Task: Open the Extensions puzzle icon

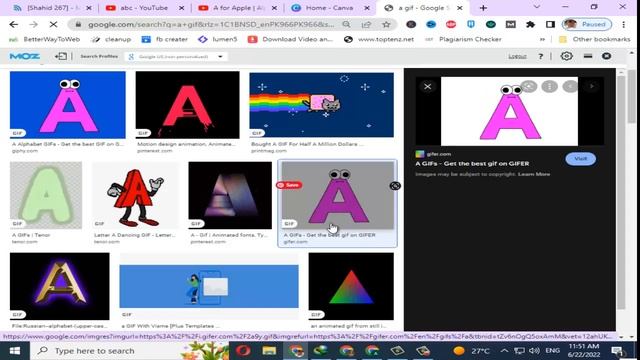Action: [530, 24]
